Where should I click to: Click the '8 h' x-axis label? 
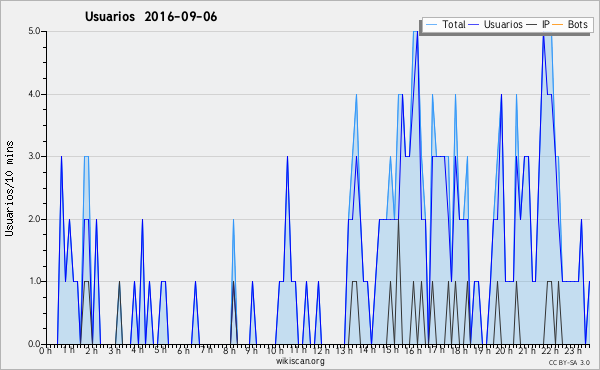click(x=229, y=350)
